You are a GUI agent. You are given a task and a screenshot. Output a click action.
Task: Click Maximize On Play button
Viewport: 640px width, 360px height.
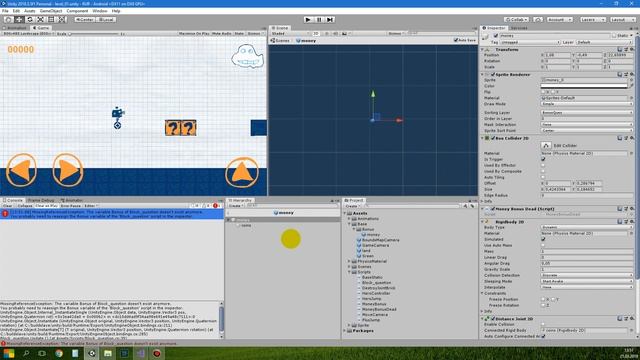(194, 33)
